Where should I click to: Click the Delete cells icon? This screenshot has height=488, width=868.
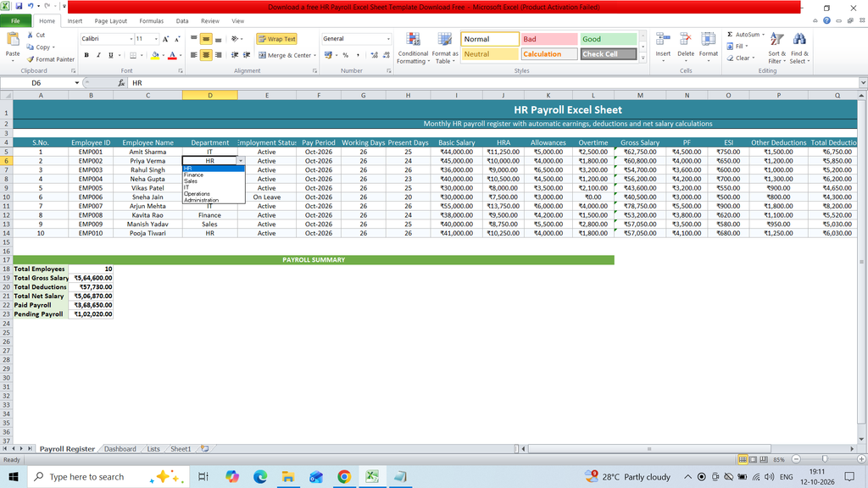(x=685, y=40)
